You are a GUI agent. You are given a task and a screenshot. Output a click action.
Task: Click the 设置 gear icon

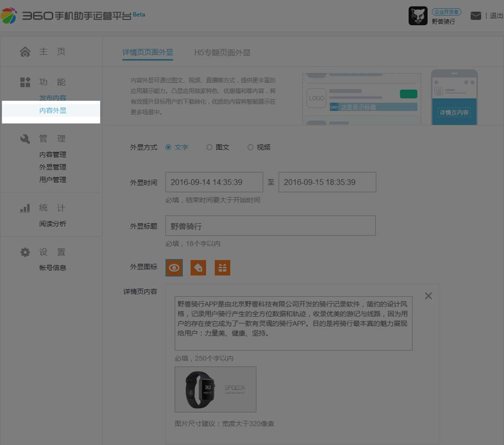click(x=25, y=252)
